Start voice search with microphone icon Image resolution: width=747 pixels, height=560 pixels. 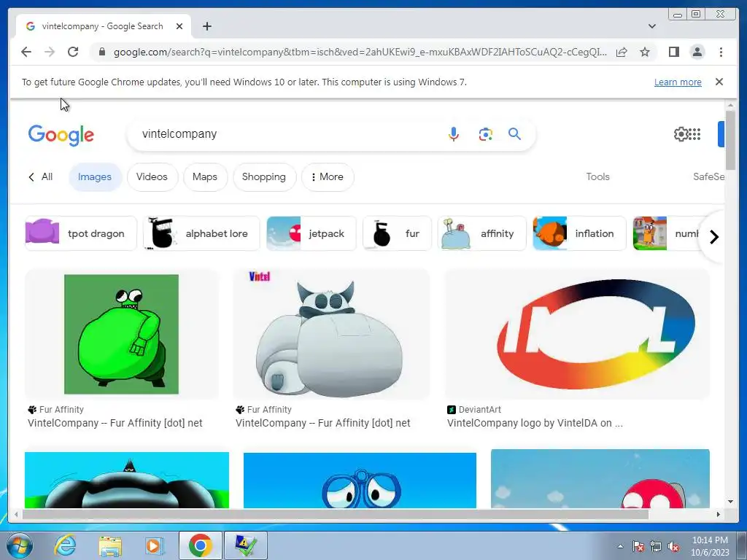[454, 134]
